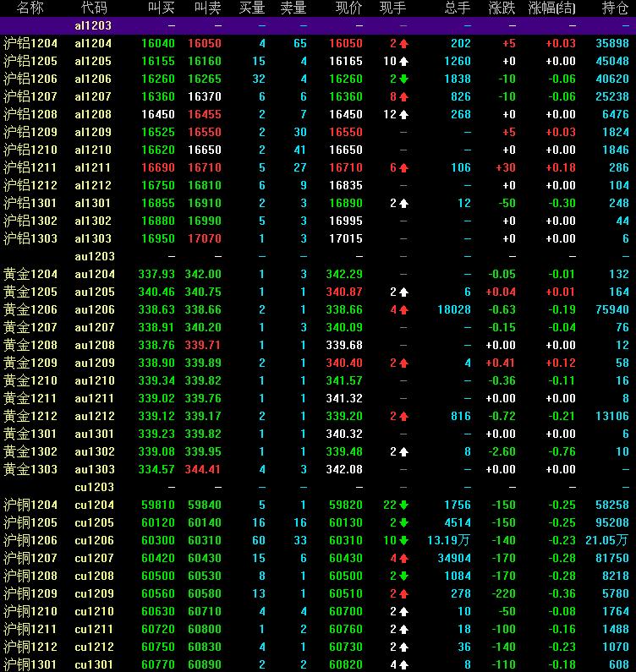Viewport: 636px width, 672px height.
Task: Open the 沪铜1206 contract name
Action: (31, 540)
